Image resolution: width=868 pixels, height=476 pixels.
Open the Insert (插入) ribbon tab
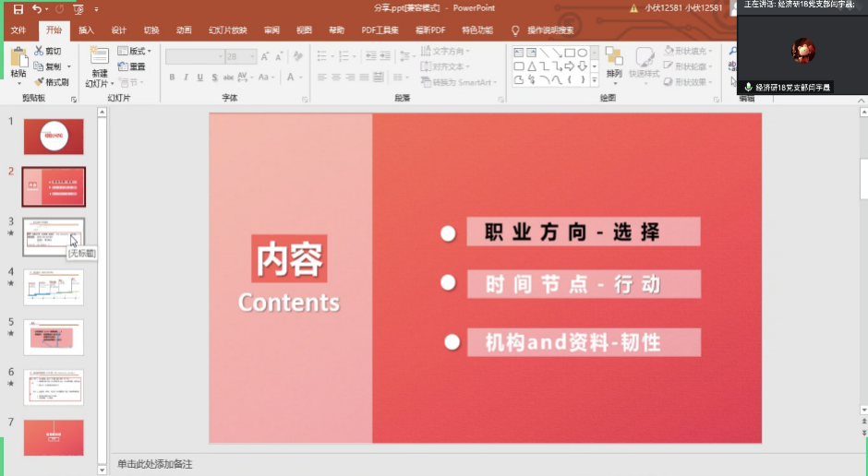86,30
